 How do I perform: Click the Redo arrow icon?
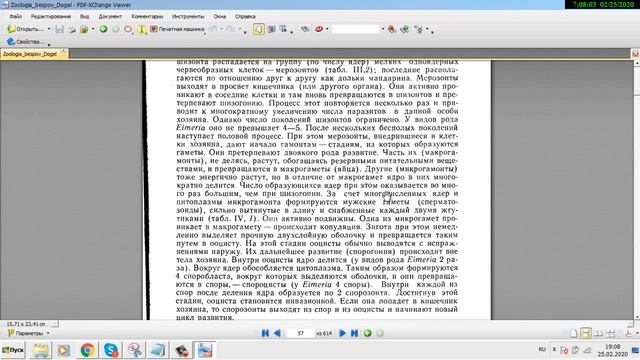tap(231, 29)
